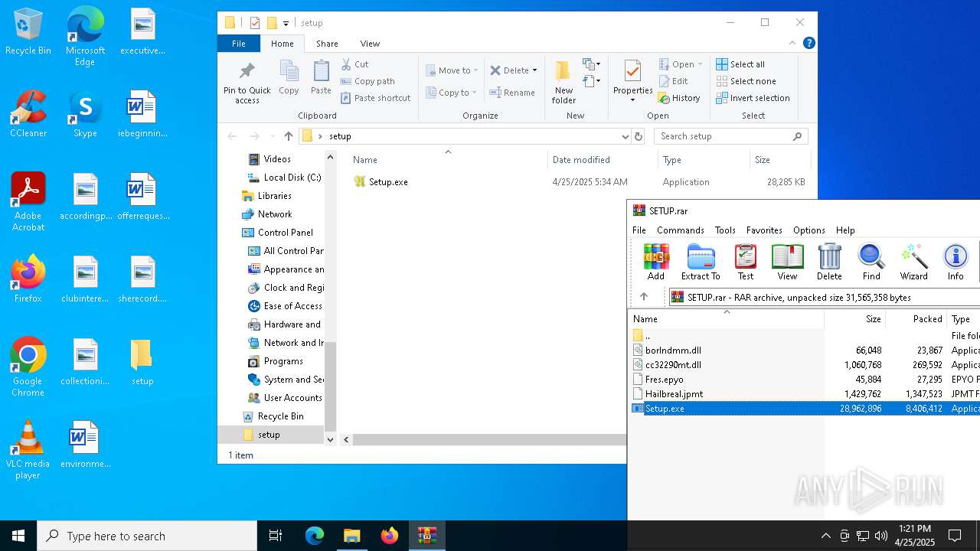Viewport: 980px width, 551px height.
Task: Select Hailbreal.jpmt in the WinRAR list
Action: (667, 394)
